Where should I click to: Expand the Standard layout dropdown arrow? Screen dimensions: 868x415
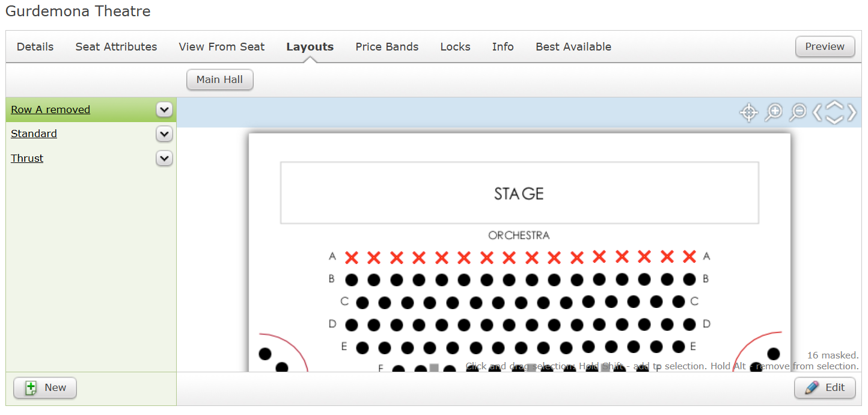pyautogui.click(x=164, y=134)
